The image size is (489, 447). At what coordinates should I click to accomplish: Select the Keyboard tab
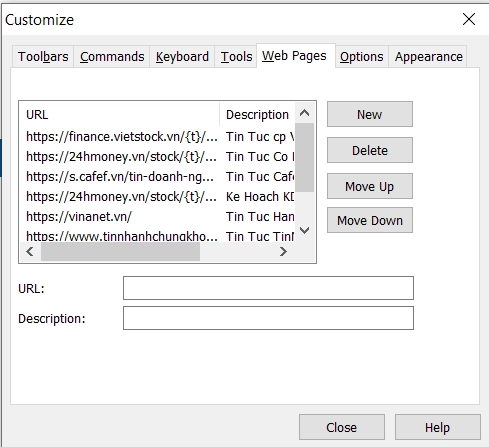[x=182, y=57]
